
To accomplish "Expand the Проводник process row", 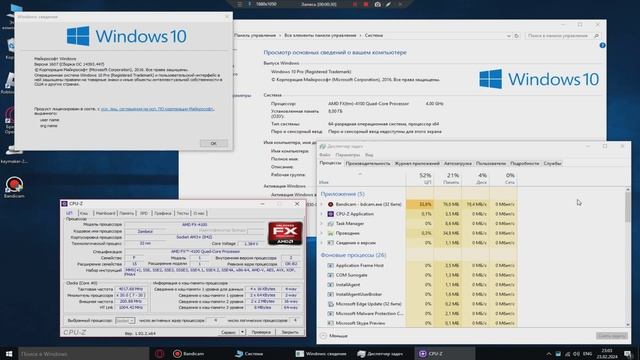I will click(x=322, y=233).
